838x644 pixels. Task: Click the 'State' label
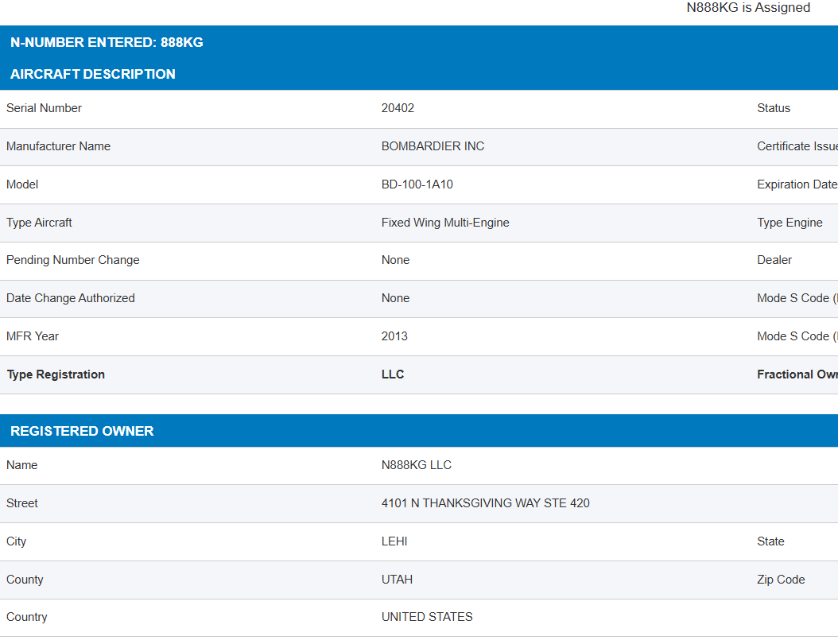tap(770, 541)
